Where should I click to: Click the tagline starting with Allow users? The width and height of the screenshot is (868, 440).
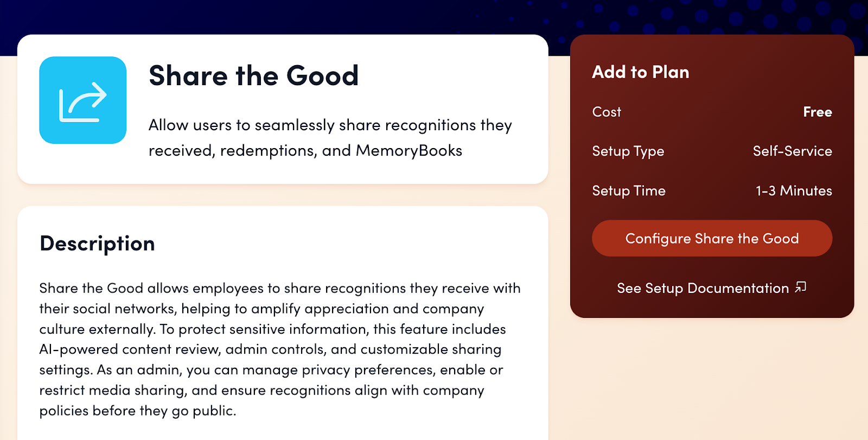(330, 125)
